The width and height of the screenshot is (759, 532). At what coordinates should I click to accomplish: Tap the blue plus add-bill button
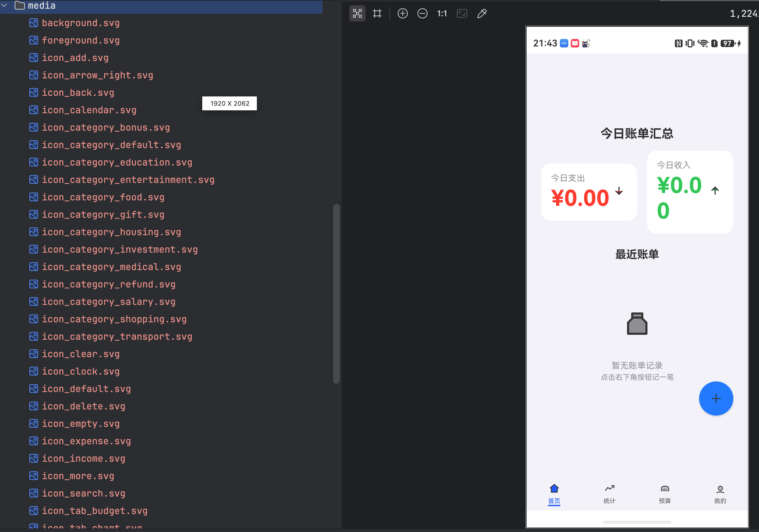tap(716, 398)
